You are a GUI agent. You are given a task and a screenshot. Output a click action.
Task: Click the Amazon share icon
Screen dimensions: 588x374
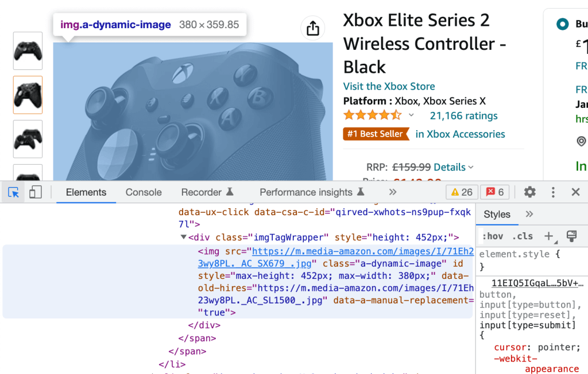312,28
